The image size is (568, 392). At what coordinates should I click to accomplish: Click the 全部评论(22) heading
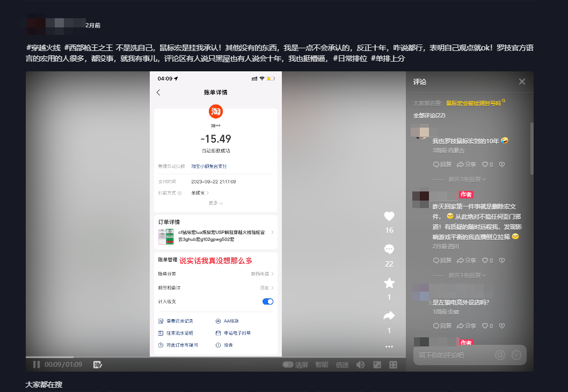coord(429,115)
